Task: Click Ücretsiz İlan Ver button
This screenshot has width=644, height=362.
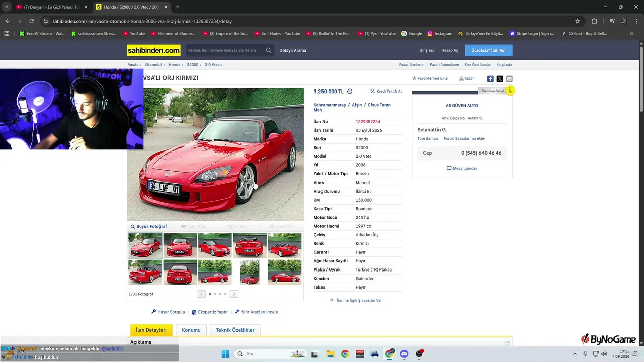Action: coord(489,50)
